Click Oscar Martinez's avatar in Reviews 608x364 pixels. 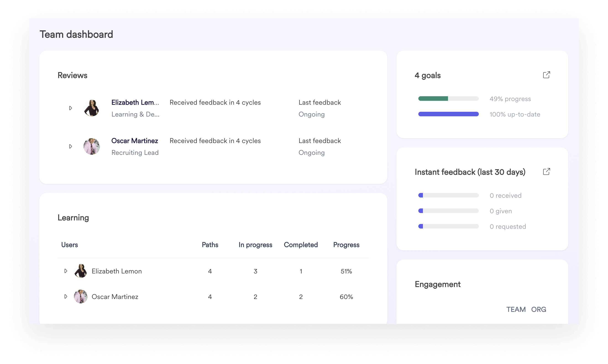[x=92, y=146]
